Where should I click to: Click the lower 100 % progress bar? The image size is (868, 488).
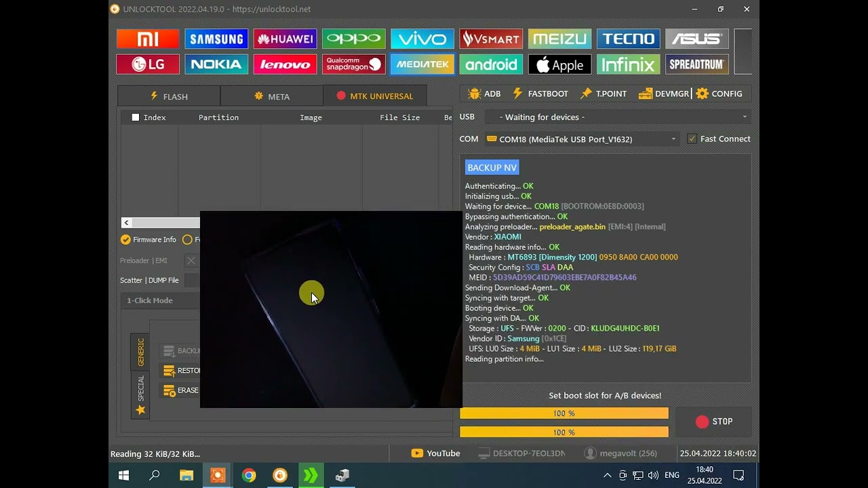(x=564, y=432)
